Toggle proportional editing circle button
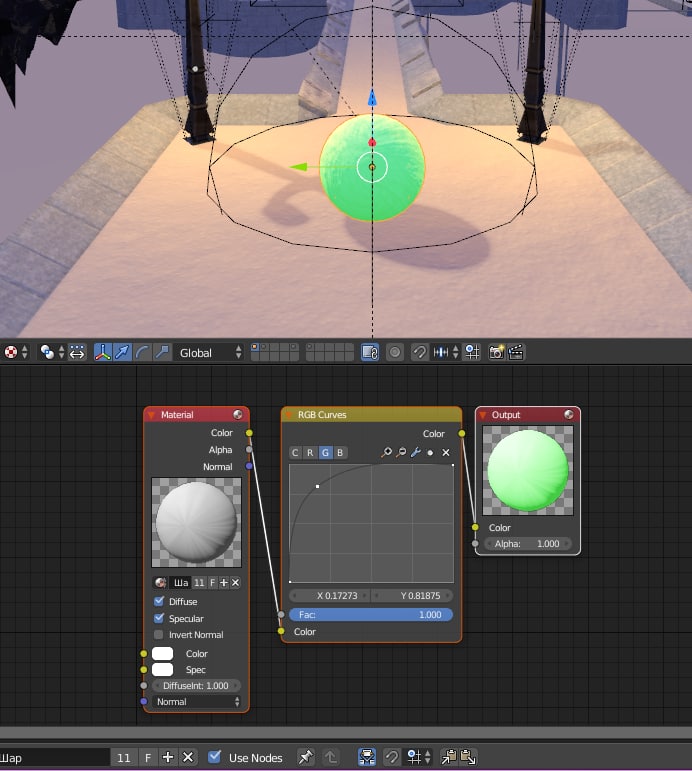Image resolution: width=692 pixels, height=771 pixels. [394, 352]
